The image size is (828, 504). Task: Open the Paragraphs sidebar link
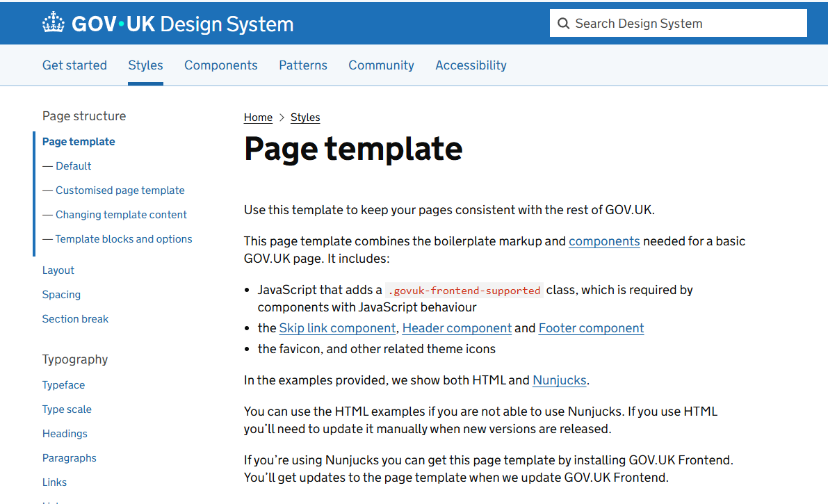(70, 458)
